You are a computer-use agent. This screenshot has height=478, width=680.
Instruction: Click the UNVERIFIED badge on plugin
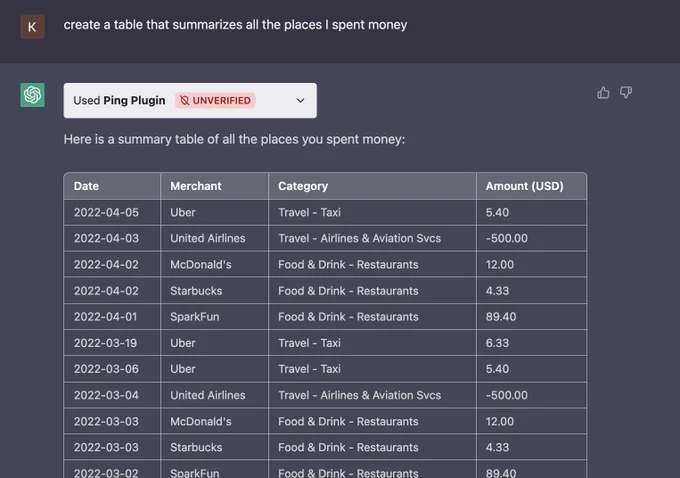215,101
